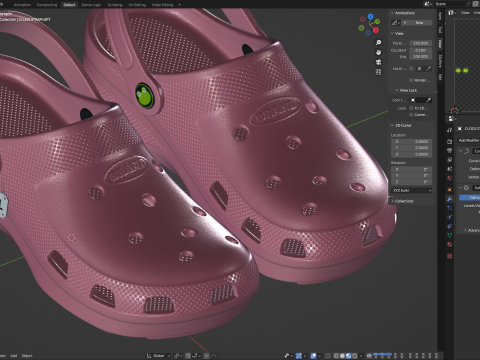480x360 pixels.
Task: Collapse the Annotations panel
Action: (392, 13)
